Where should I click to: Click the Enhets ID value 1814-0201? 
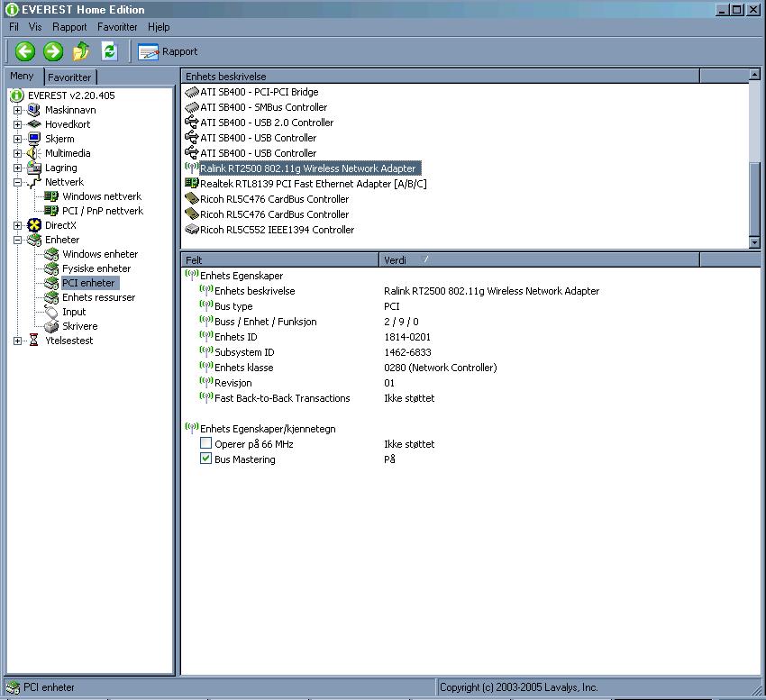pyautogui.click(x=407, y=337)
